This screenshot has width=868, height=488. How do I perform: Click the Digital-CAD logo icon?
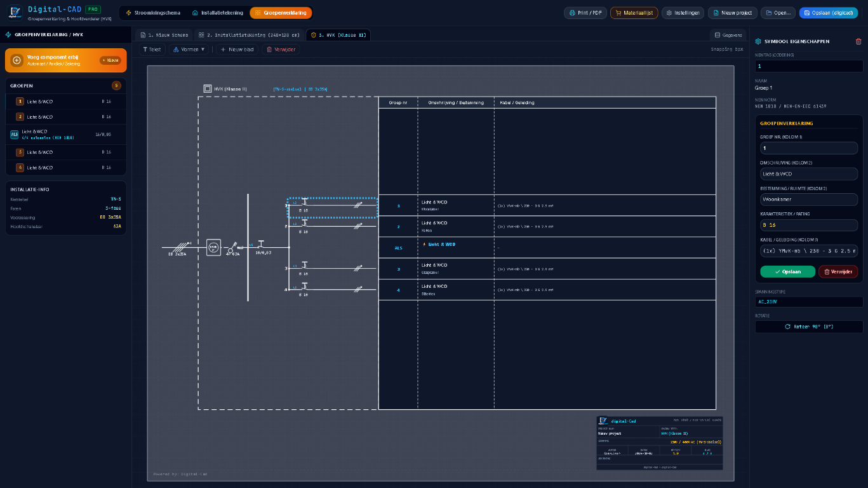(x=15, y=13)
